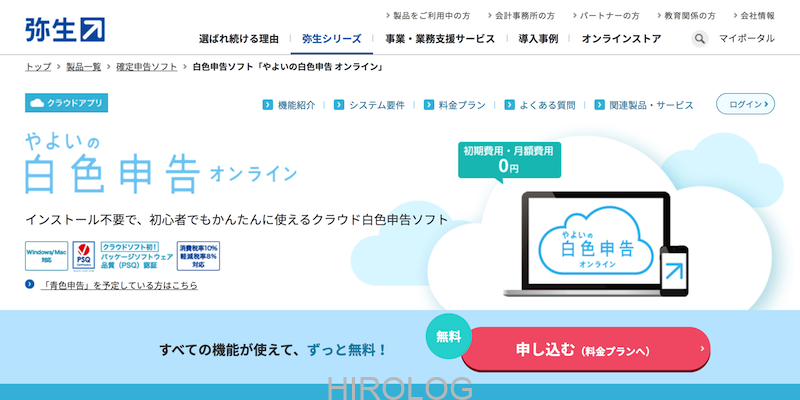Open 事業・業務支援サービス menu
Screen dimensions: 800x400
pyautogui.click(x=440, y=39)
